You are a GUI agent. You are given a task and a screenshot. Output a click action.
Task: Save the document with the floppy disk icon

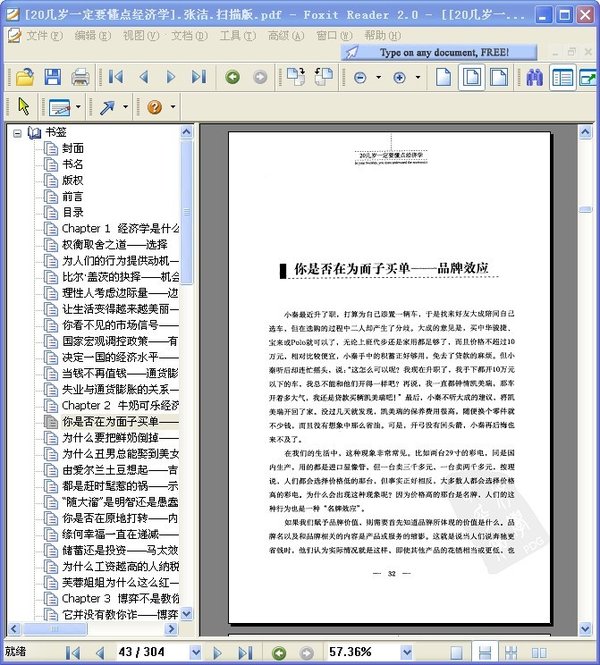tap(53, 77)
